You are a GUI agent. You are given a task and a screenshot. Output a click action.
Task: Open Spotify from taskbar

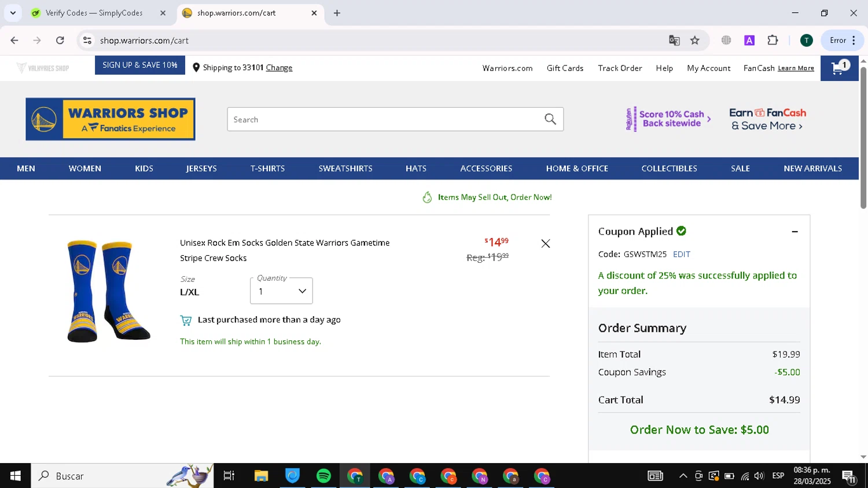click(x=323, y=476)
